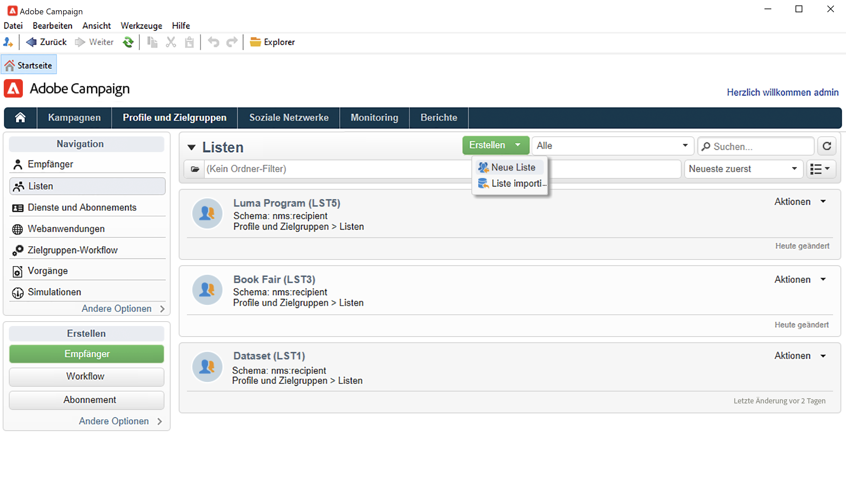Open Webanwendungen in the navigation panel

[66, 229]
